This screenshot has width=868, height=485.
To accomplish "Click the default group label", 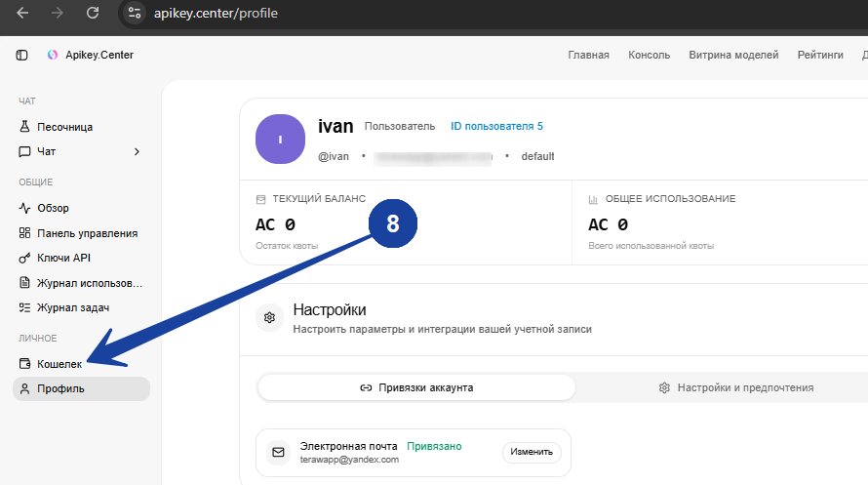I will (537, 157).
